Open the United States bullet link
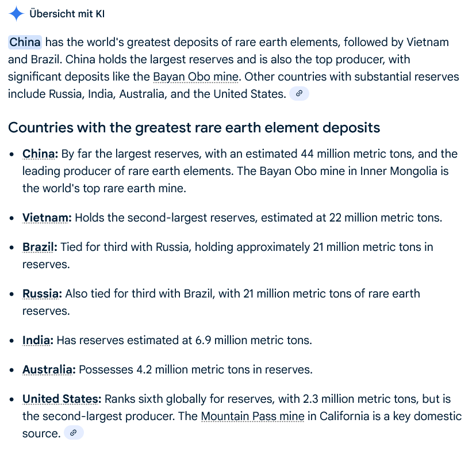The image size is (476, 450). click(62, 399)
